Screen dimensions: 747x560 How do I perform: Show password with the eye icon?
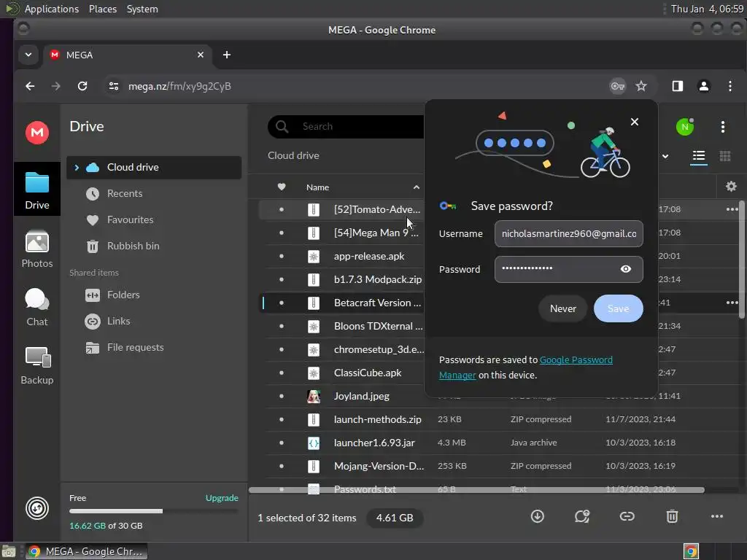pos(625,269)
